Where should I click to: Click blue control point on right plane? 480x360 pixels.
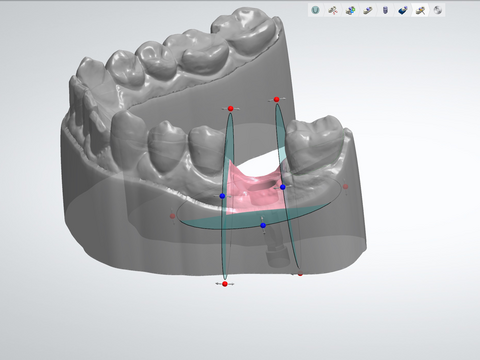pos(283,187)
